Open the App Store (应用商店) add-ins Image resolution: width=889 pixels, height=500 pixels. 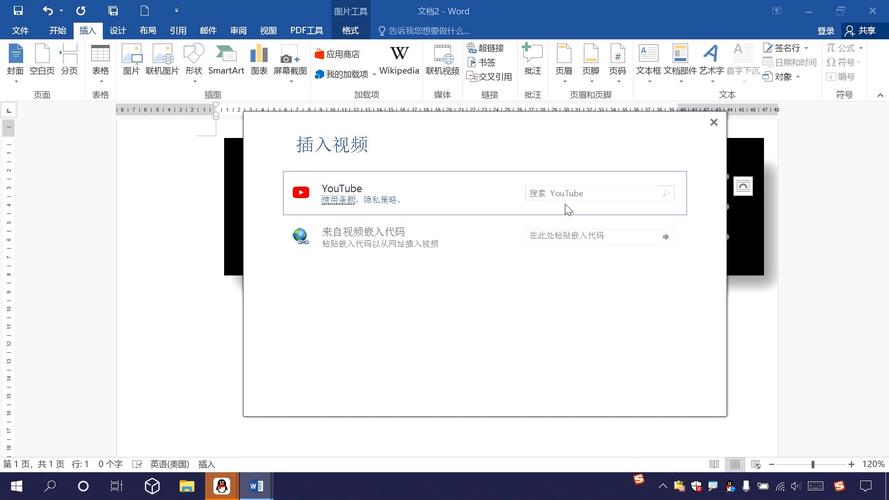pos(337,54)
